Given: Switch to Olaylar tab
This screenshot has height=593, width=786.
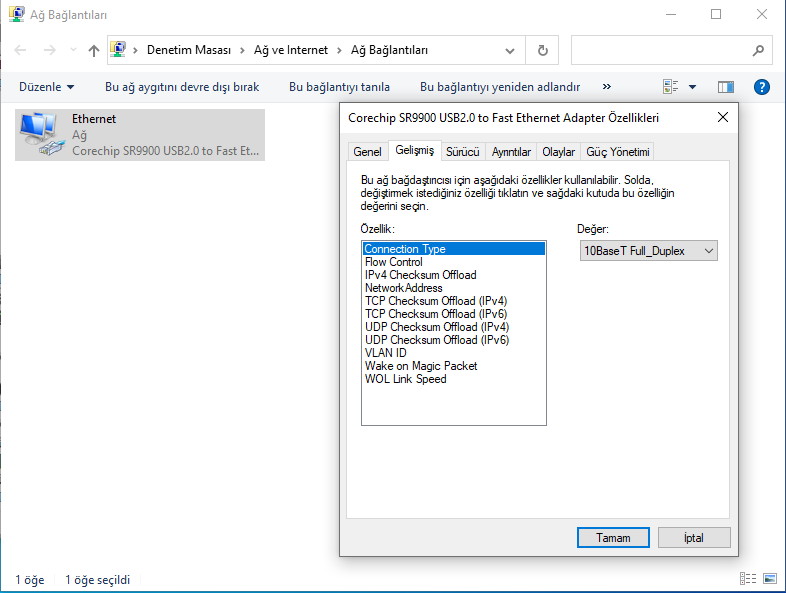Looking at the screenshot, I should [558, 152].
